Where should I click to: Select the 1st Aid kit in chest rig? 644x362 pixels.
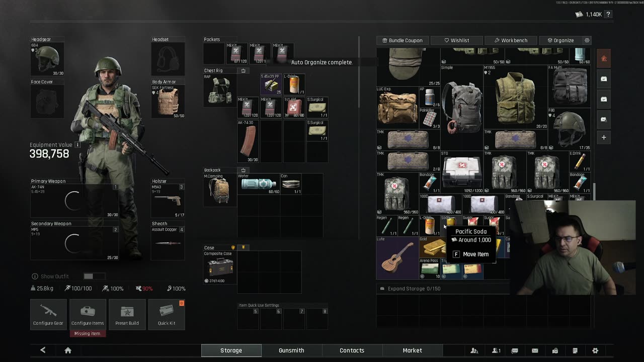[293, 108]
